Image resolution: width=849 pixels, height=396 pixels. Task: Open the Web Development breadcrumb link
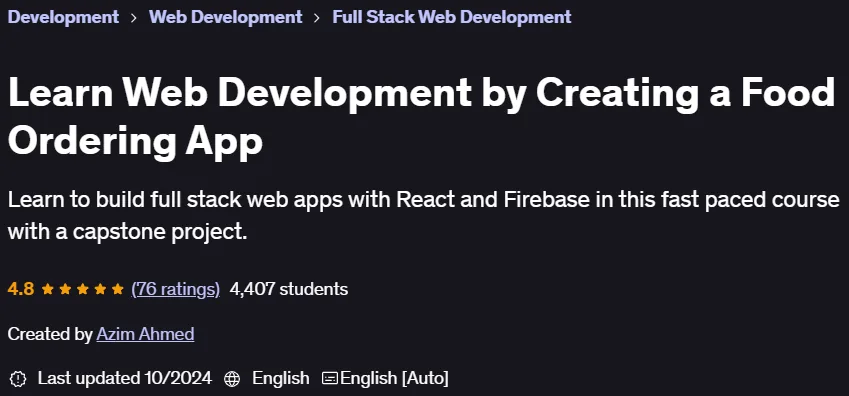pos(225,17)
